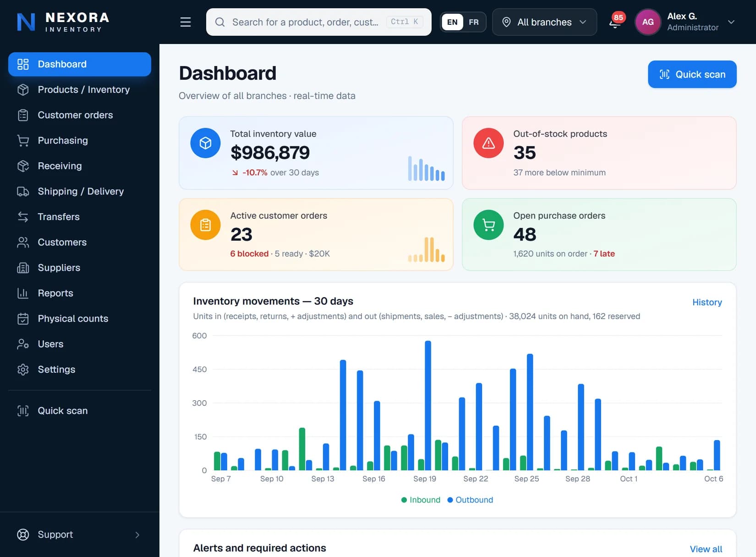
Task: Open the All branches dropdown
Action: tap(544, 22)
